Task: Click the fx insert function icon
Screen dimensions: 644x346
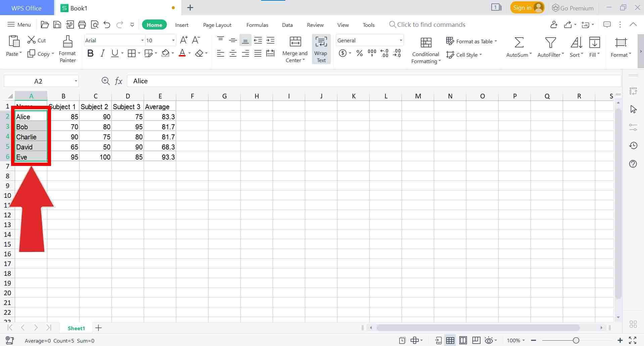Action: 118,81
